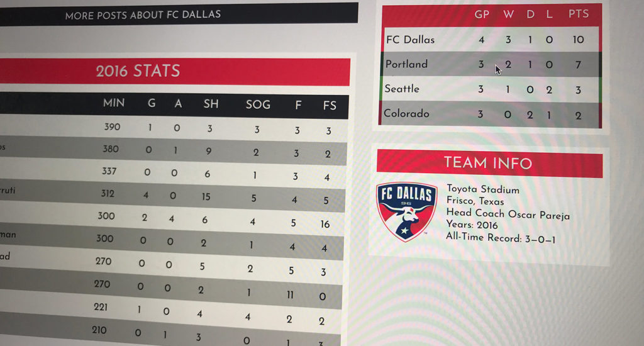
Task: Select the 390 minutes player row
Action: tap(174, 128)
